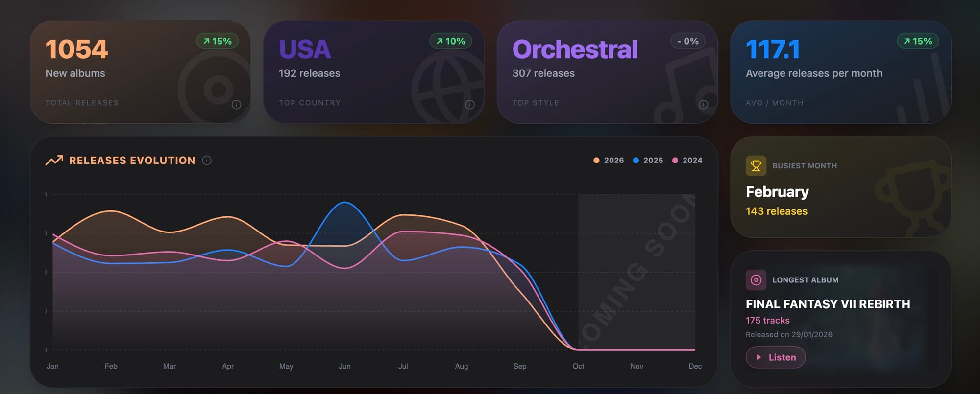Click the 0% badge on Orchestral card
This screenshot has width=980, height=394.
[x=688, y=41]
